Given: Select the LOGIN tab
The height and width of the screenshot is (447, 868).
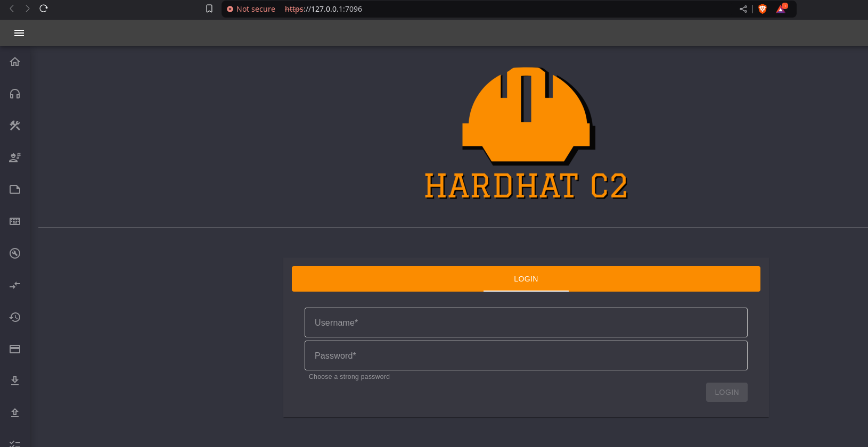Looking at the screenshot, I should coord(526,279).
